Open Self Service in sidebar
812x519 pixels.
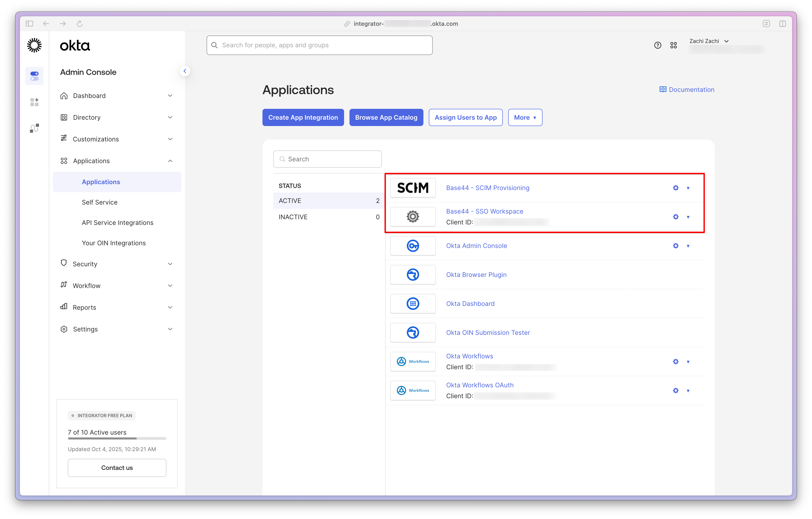point(99,202)
